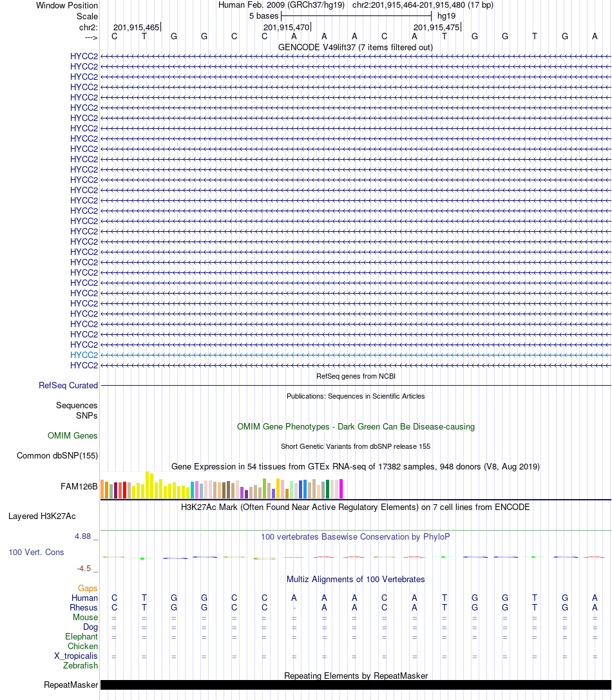Click the Rhesus alignment gap dash
Image resolution: width=612 pixels, height=700 pixels.
294,608
